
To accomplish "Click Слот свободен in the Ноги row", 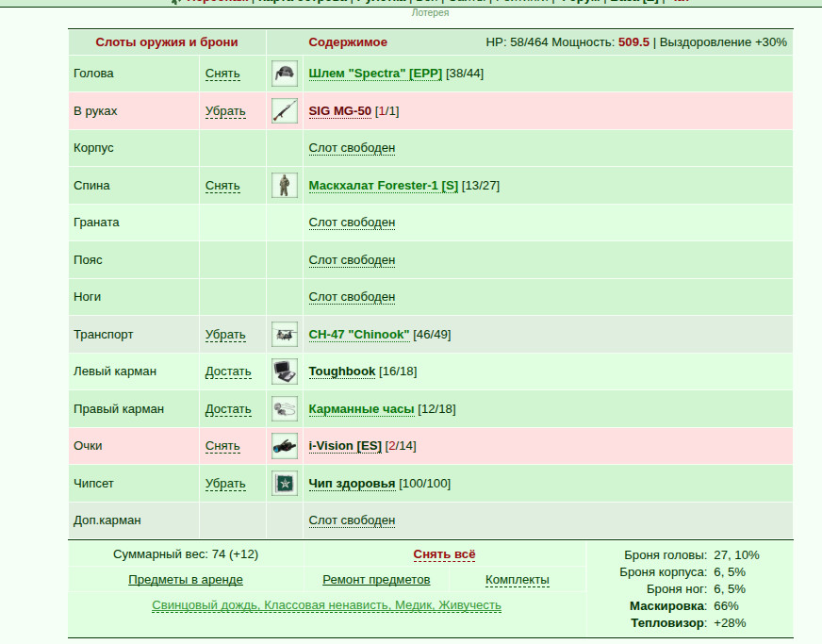I will click(352, 297).
